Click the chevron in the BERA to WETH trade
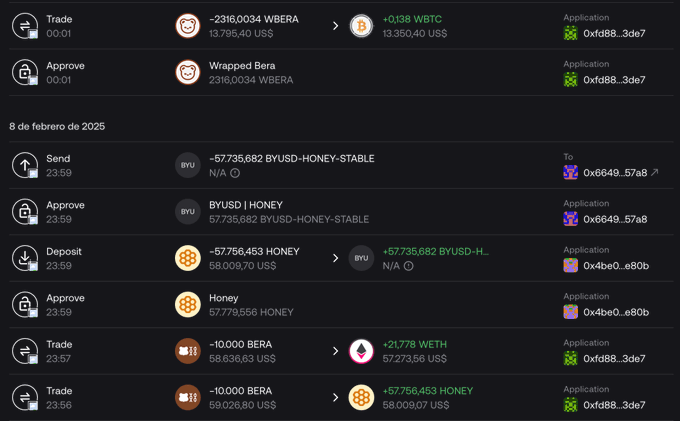 (336, 351)
